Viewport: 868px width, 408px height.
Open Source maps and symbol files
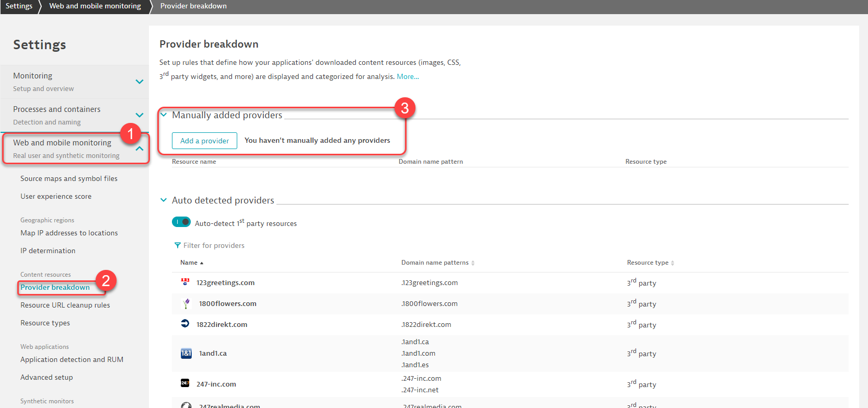point(69,178)
